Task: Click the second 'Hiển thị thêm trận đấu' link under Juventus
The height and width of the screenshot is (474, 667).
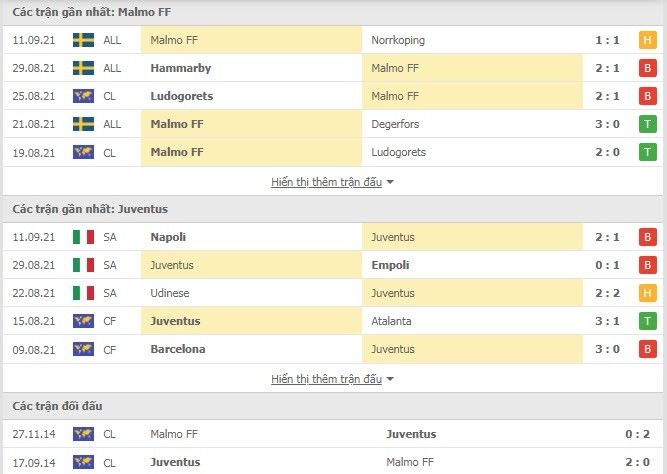Action: (326, 379)
